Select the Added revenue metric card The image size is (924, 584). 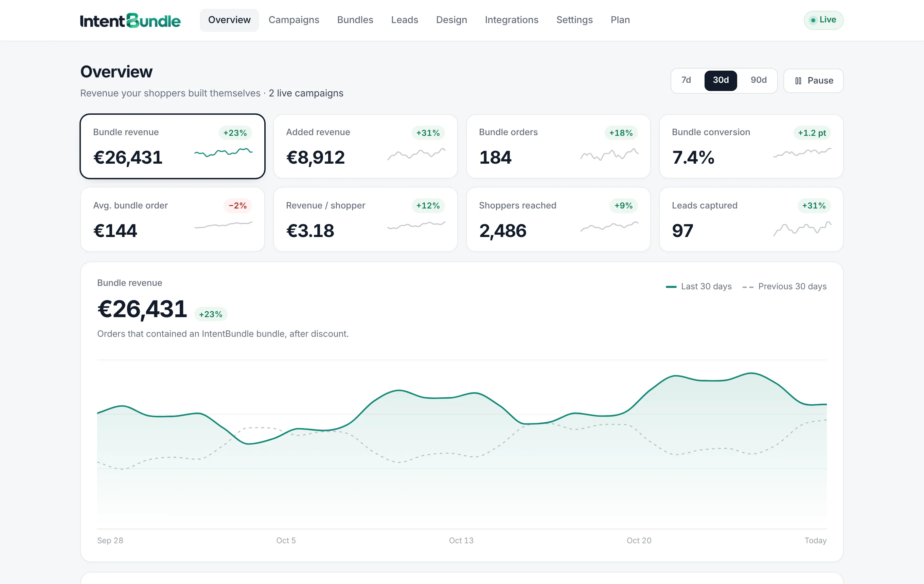(x=365, y=146)
